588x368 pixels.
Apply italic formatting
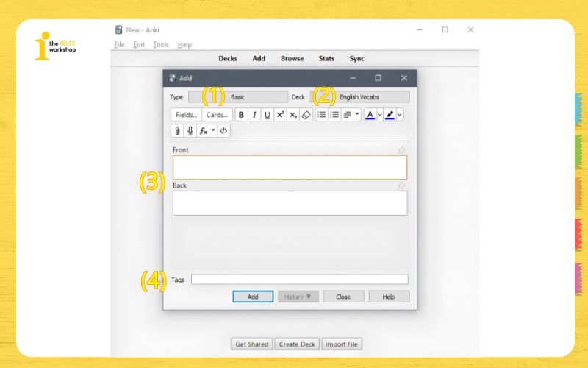click(x=254, y=115)
